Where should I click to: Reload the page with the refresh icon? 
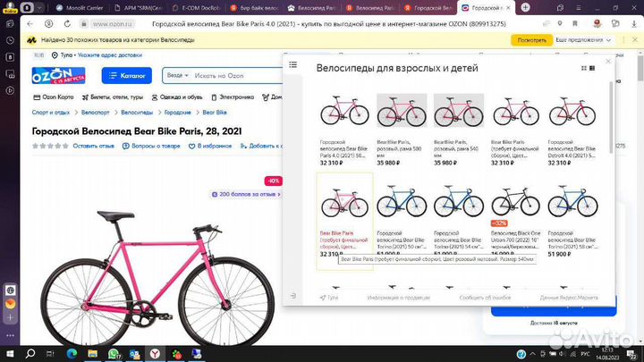pos(67,24)
